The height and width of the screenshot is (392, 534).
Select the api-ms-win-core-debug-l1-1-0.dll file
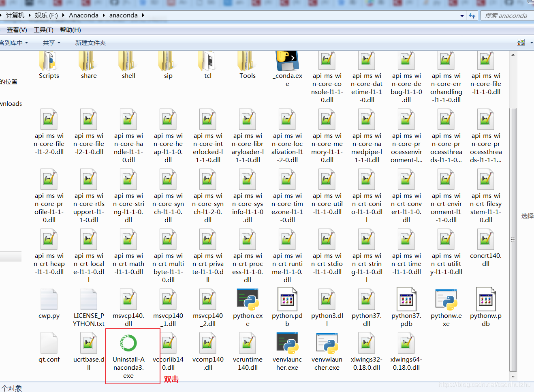tap(406, 77)
